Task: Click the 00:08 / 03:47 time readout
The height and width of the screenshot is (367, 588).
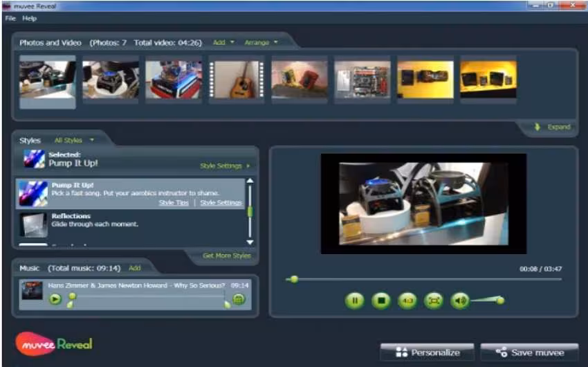Action: click(x=540, y=269)
